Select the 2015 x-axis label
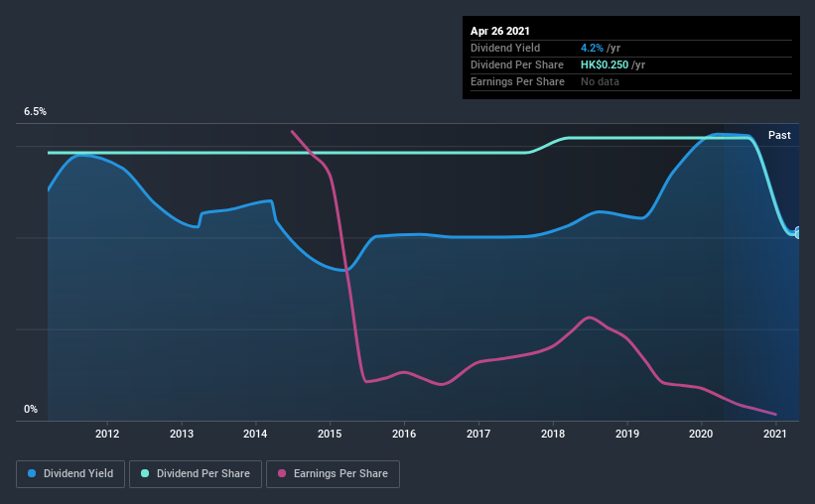 (x=330, y=434)
